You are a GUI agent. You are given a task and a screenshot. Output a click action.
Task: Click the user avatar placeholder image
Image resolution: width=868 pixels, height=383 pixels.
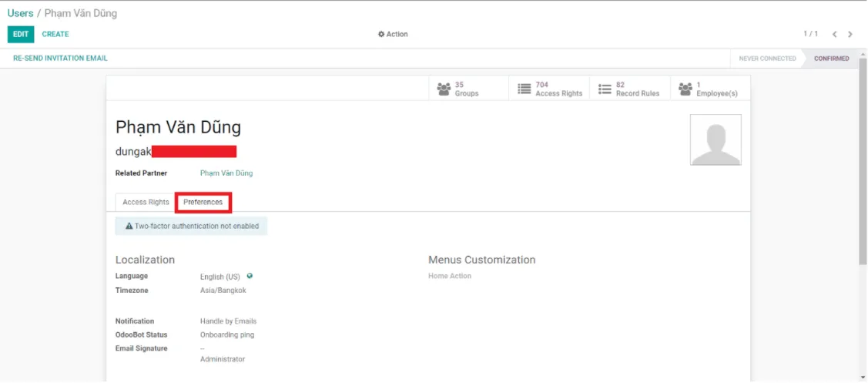716,139
